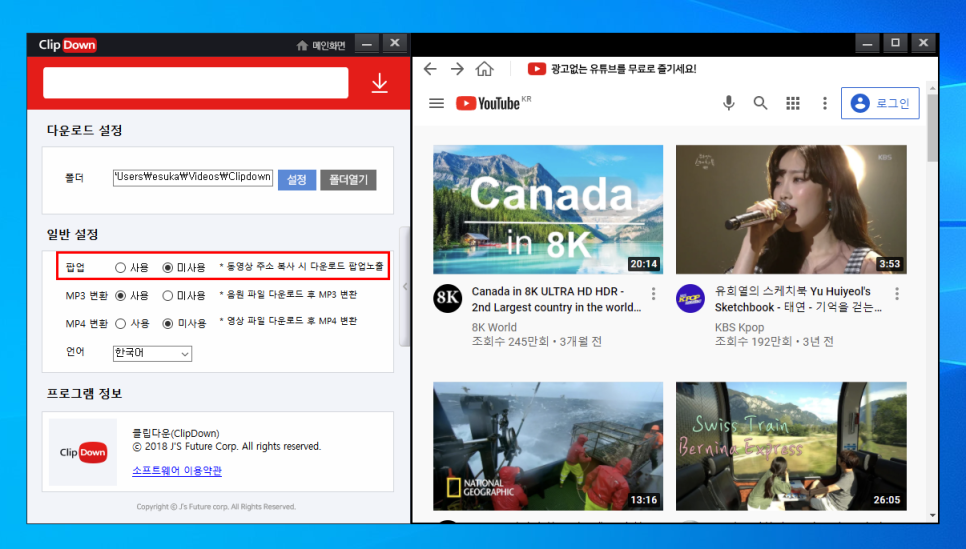Viewport: 966px width, 549px height.
Task: Click the scrollbar down arrow in browser
Action: [932, 516]
